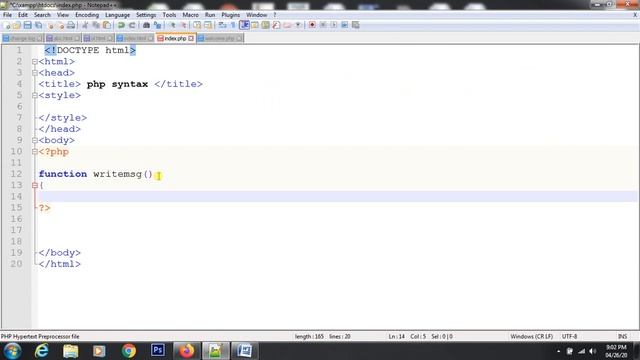Zoom in using the toolbar icon
This screenshot has height=360, width=640.
[172, 25]
